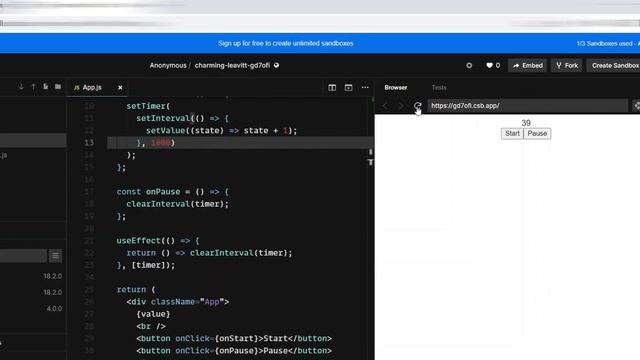
Task: Click the {value} code line
Action: [153, 314]
